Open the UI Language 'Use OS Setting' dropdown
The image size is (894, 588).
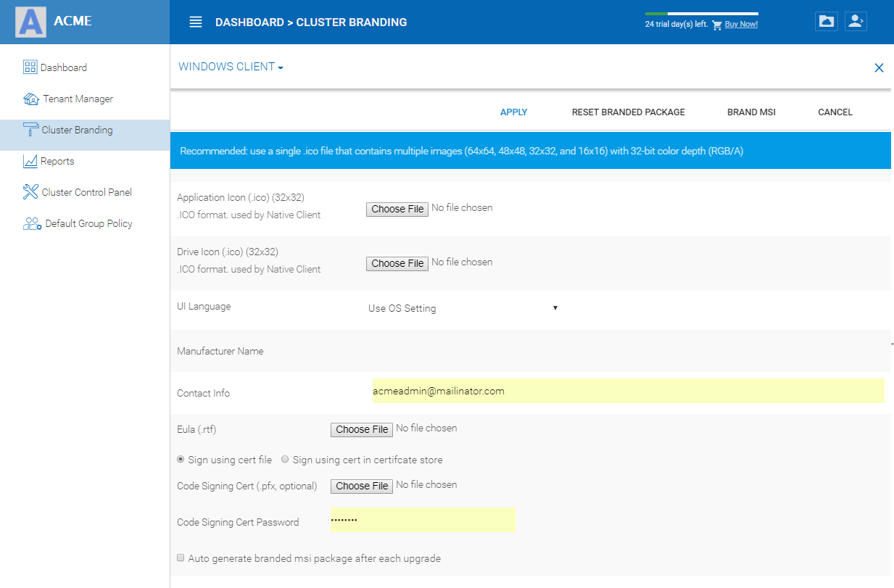463,308
